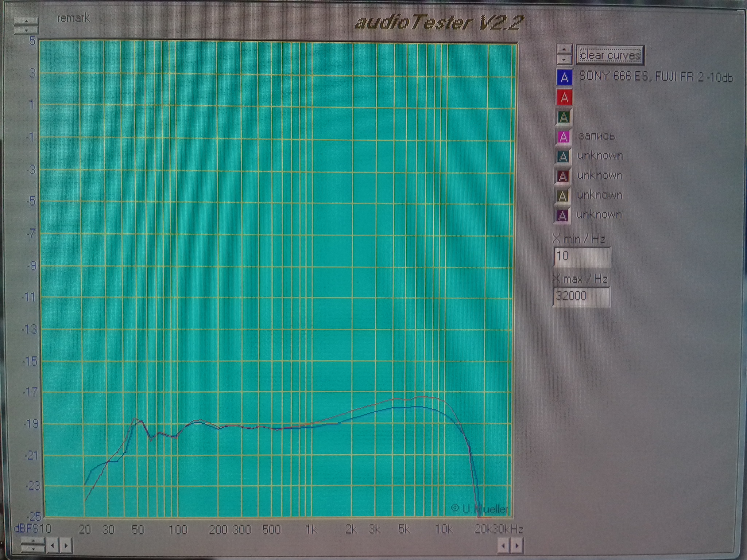Click left arrow button at bottom-right of graph
The image size is (747, 560).
[x=503, y=546]
